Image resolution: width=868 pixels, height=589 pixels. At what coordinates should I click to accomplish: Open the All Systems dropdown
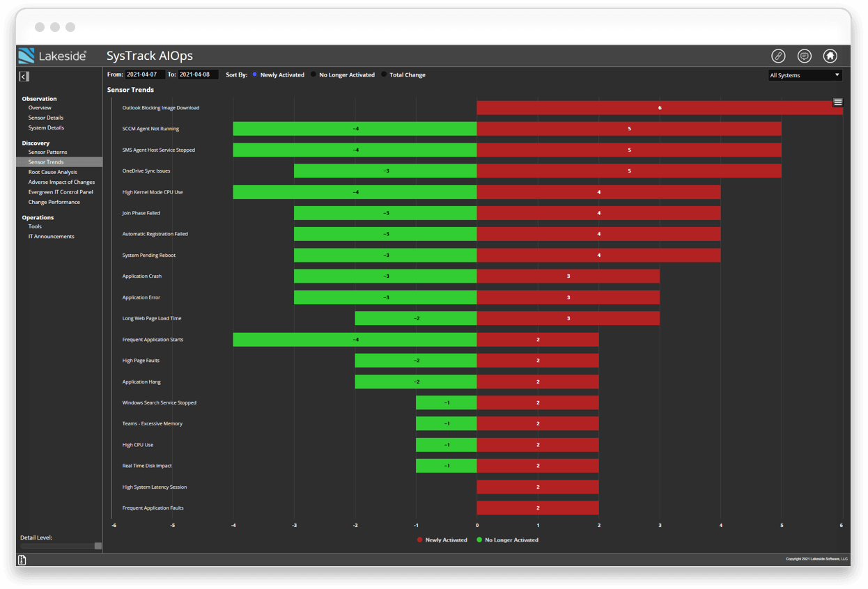[805, 74]
